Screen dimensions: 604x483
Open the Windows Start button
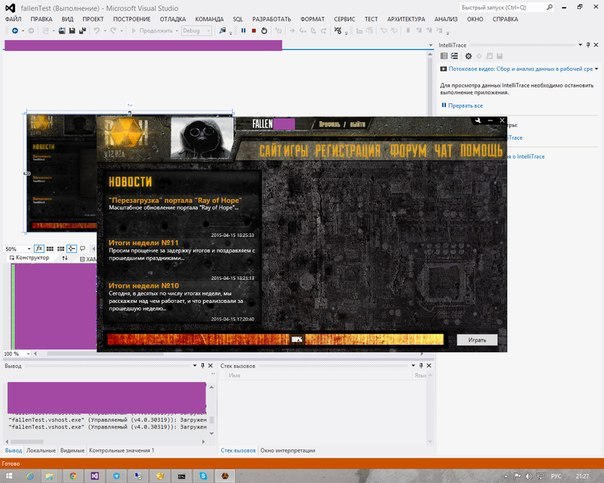(9, 476)
